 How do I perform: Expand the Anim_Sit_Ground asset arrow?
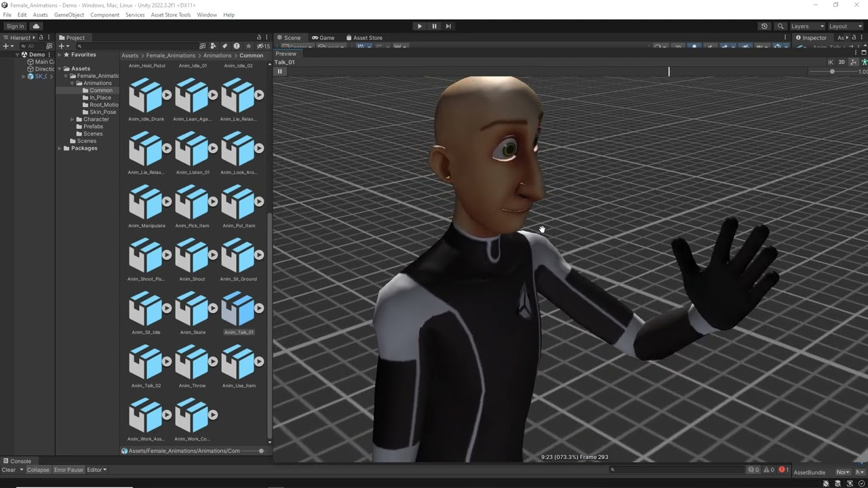[x=259, y=255]
